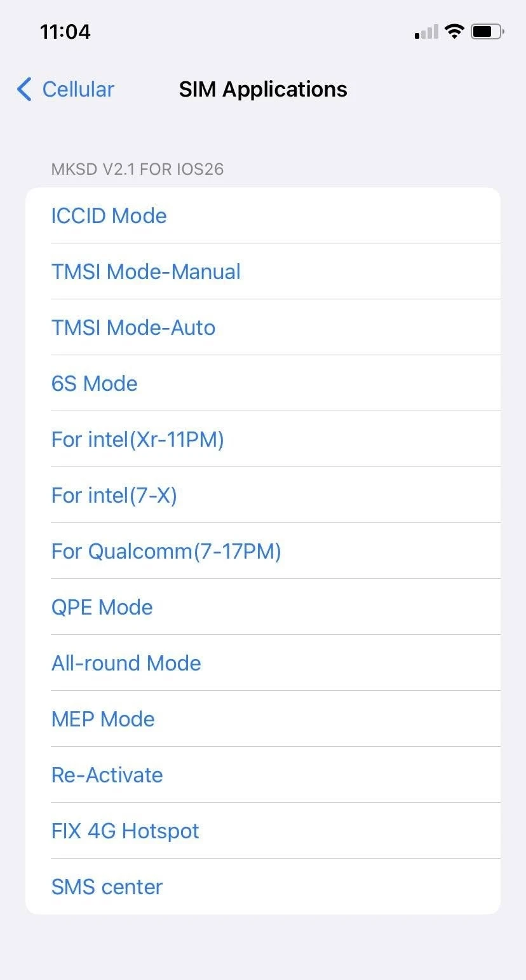Enable 6S Mode
Viewport: 526px width, 980px height.
94,383
